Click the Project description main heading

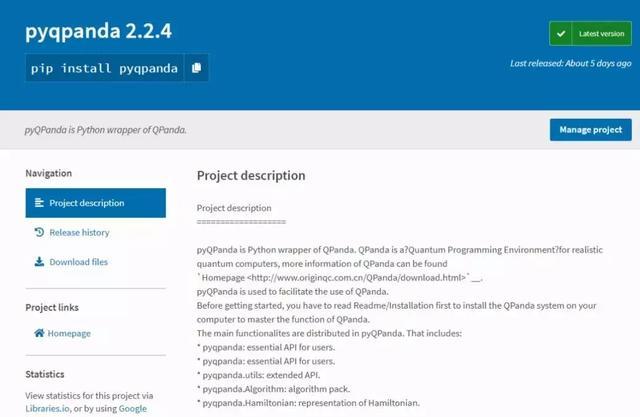(x=251, y=176)
